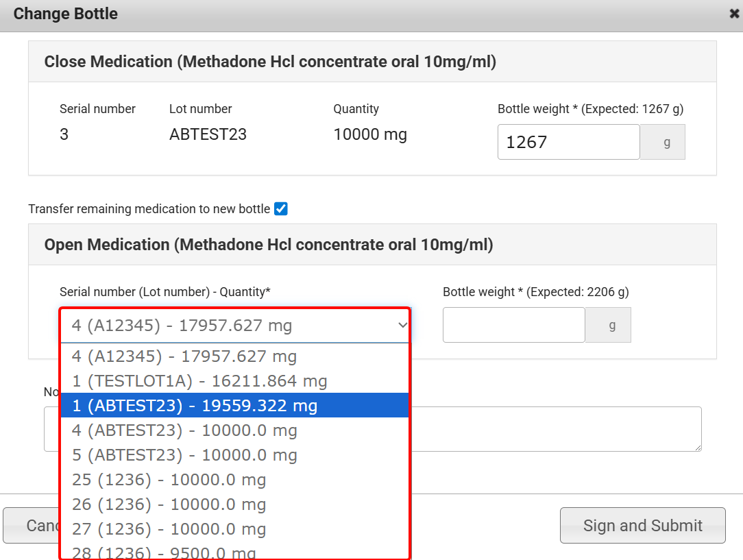This screenshot has height=560, width=743.
Task: Click the partially hidden Cancel button
Action: (31, 526)
